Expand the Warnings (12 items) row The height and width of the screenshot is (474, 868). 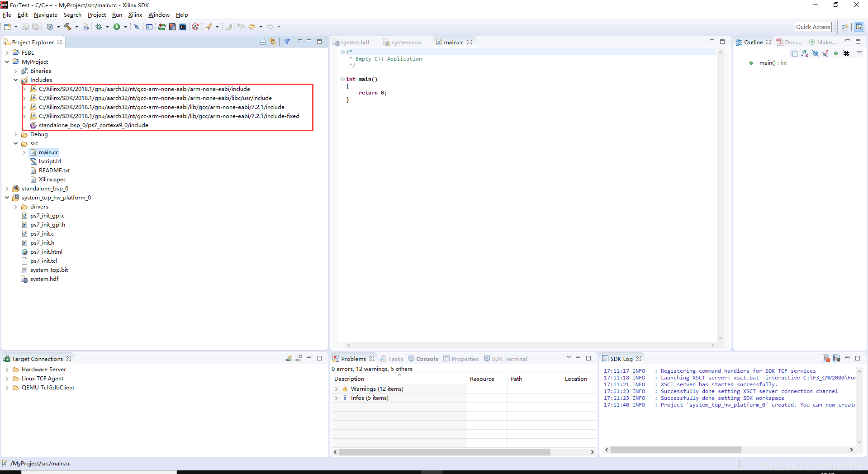tap(336, 389)
